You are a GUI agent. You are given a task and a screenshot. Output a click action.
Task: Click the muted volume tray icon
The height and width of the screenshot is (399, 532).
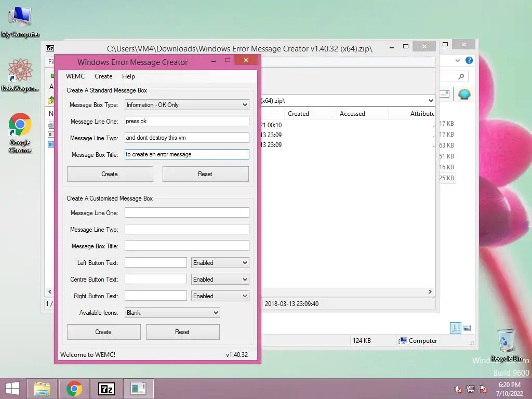458,389
